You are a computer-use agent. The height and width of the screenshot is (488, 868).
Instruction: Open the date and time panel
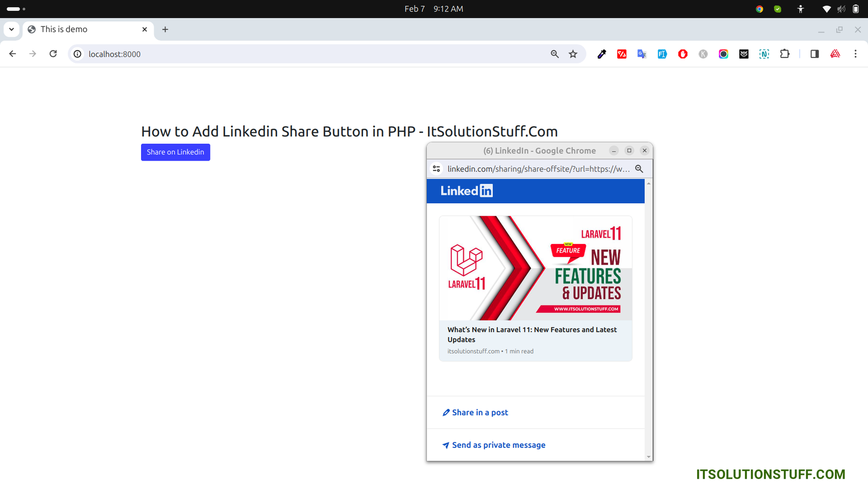pyautogui.click(x=433, y=9)
